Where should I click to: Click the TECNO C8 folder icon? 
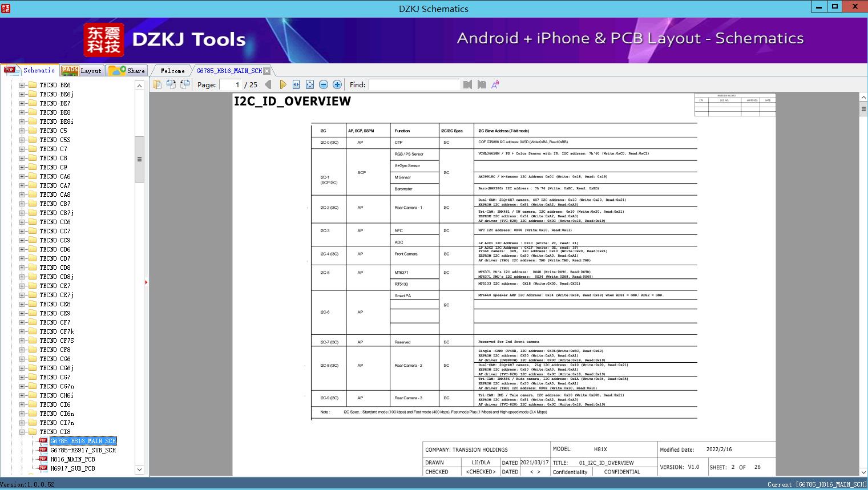[x=33, y=158]
